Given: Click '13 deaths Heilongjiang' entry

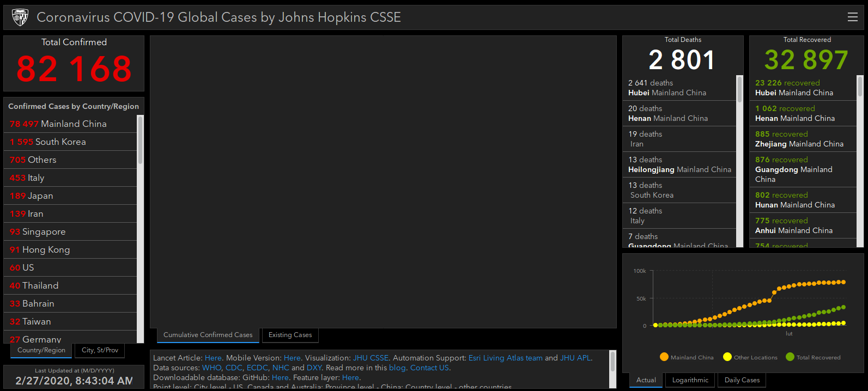Looking at the screenshot, I should click(x=680, y=164).
